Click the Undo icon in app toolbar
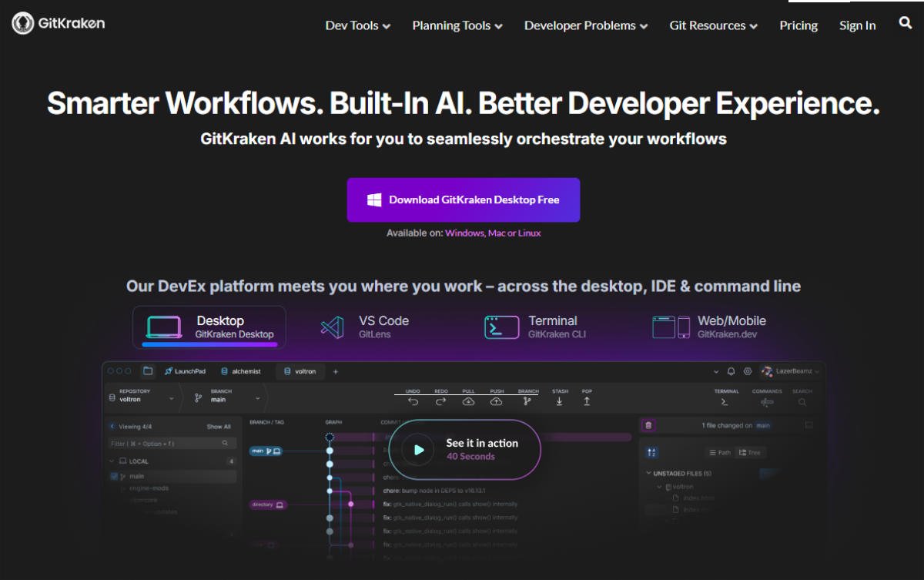The image size is (924, 580). 413,401
